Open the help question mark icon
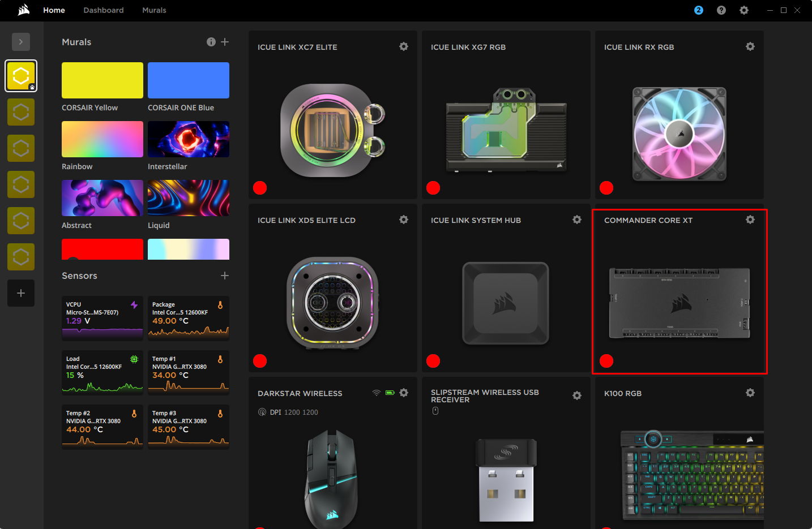The height and width of the screenshot is (529, 812). [721, 10]
